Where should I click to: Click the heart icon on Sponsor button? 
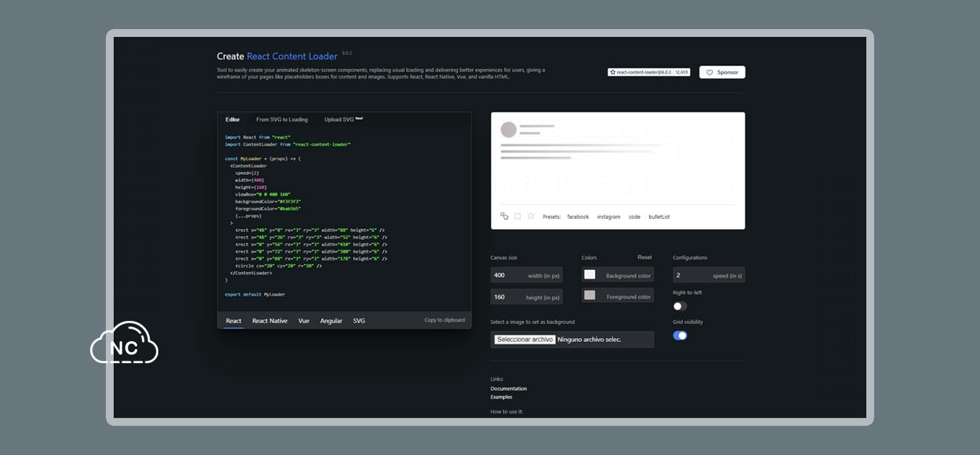710,72
